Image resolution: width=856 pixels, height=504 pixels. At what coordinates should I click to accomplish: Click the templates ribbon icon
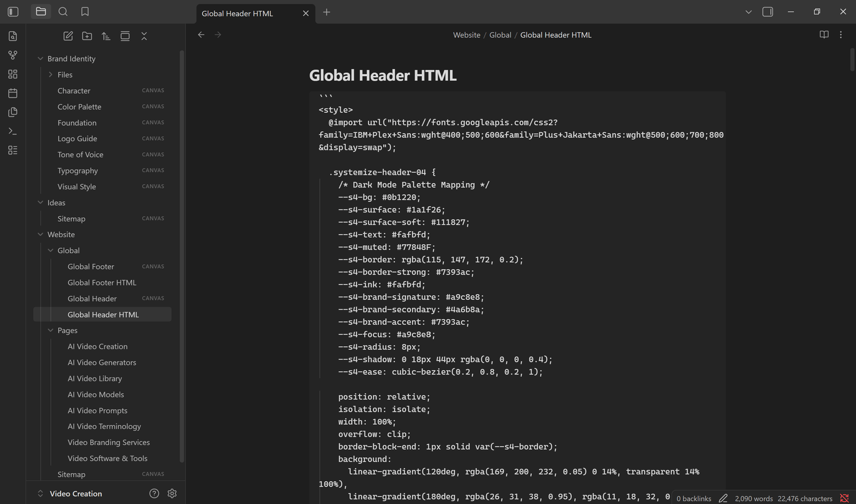coord(13,112)
